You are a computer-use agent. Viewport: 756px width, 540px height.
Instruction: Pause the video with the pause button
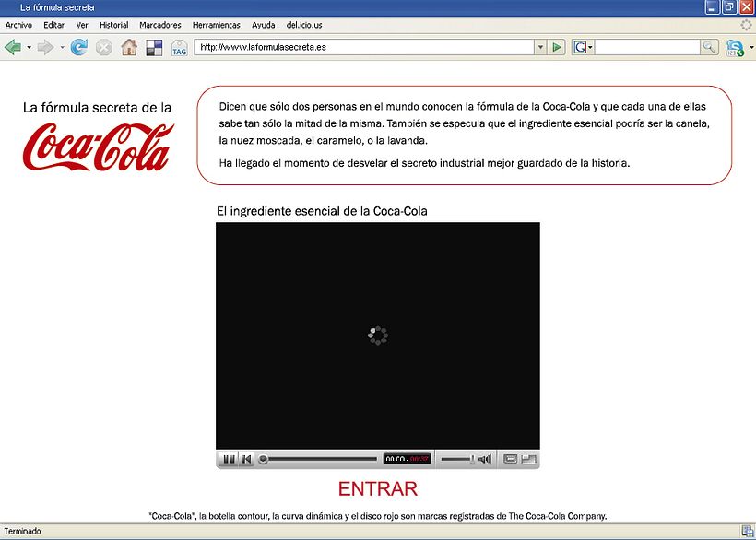(229, 459)
